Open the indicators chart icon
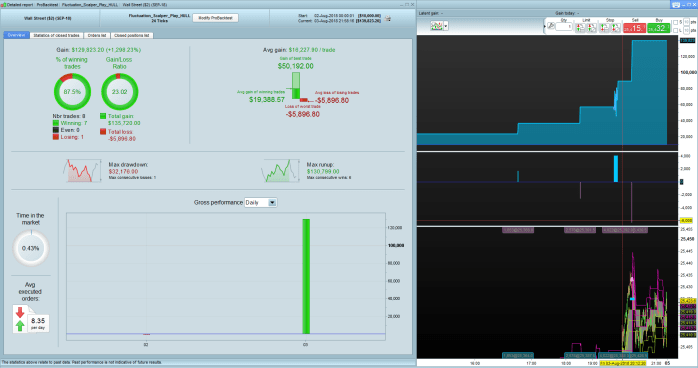This screenshot has width=698, height=368. (436, 26)
